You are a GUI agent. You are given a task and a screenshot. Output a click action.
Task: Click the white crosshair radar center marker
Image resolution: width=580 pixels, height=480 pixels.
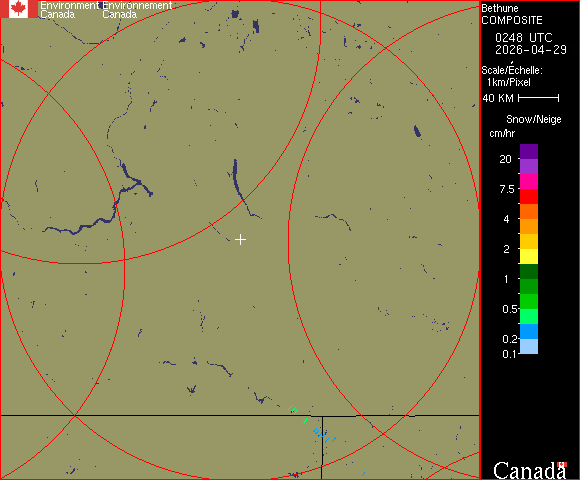pos(240,240)
